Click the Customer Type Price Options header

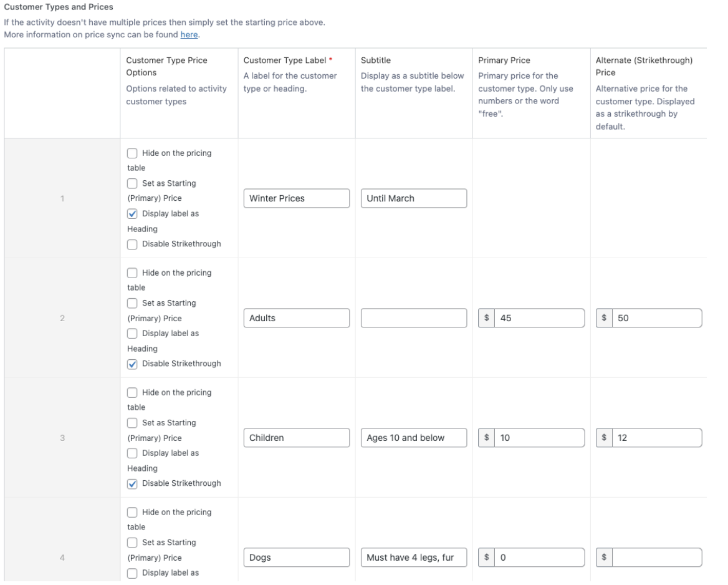pos(166,67)
